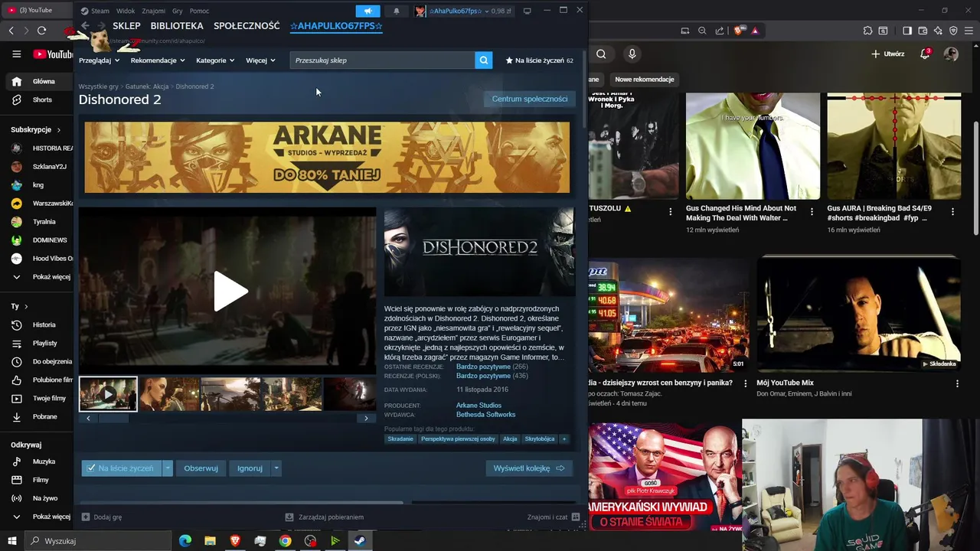Open the AhaPulko67fps account dropdown
Viewport: 980px width, 551px height.
(x=463, y=11)
